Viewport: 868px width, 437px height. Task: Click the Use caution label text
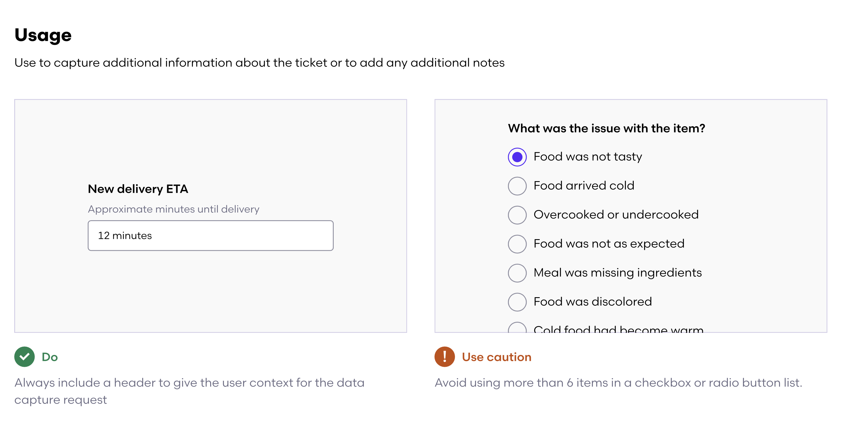coord(496,357)
